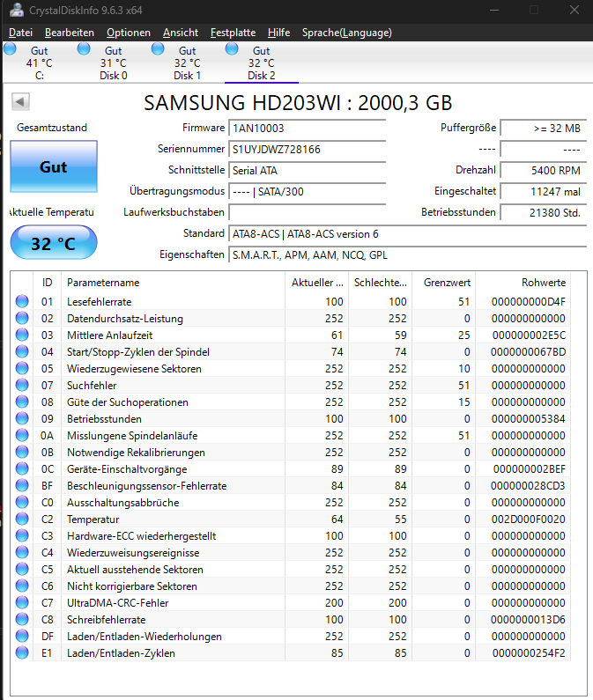The image size is (593, 700).
Task: Open the Festplatte menu
Action: [x=233, y=33]
